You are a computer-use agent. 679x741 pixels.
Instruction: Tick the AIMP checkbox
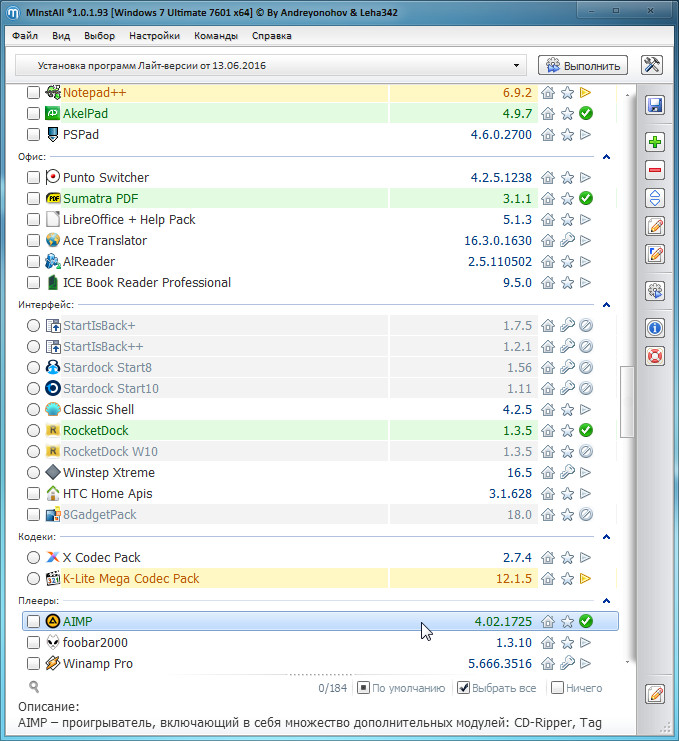click(x=33, y=621)
